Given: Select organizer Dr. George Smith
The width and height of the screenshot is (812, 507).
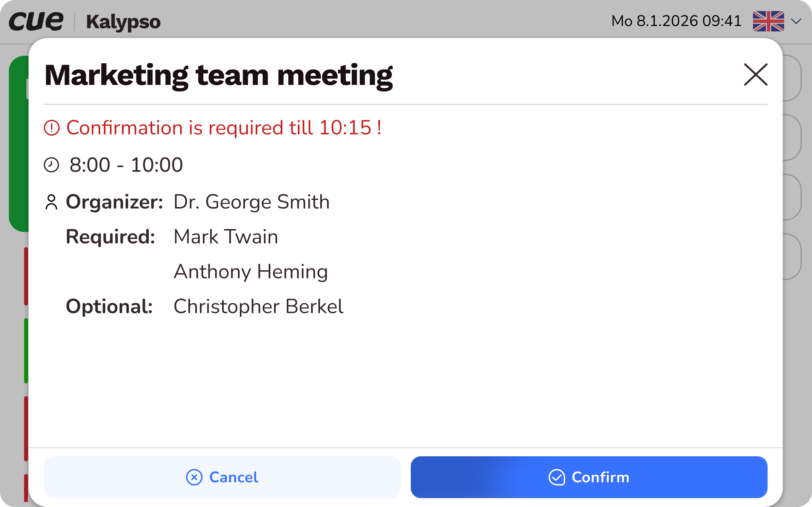Looking at the screenshot, I should (x=251, y=202).
